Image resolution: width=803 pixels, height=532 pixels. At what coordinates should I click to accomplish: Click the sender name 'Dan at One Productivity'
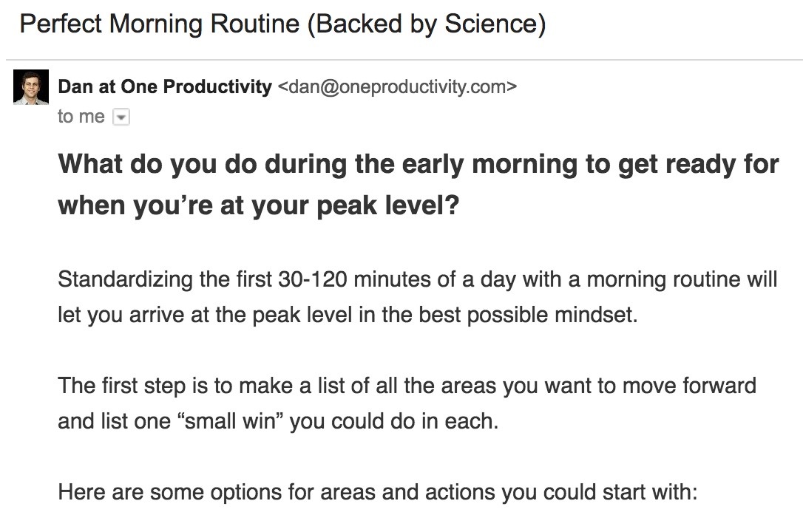click(x=164, y=86)
